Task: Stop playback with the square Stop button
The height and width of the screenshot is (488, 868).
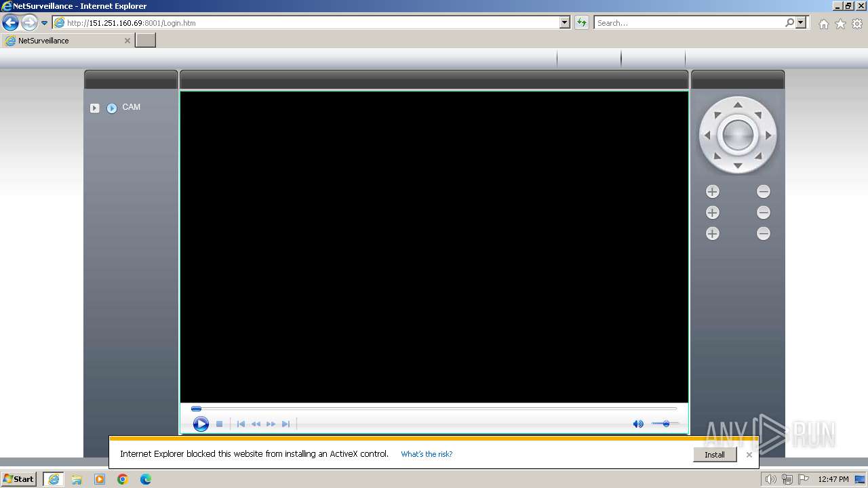Action: (219, 424)
